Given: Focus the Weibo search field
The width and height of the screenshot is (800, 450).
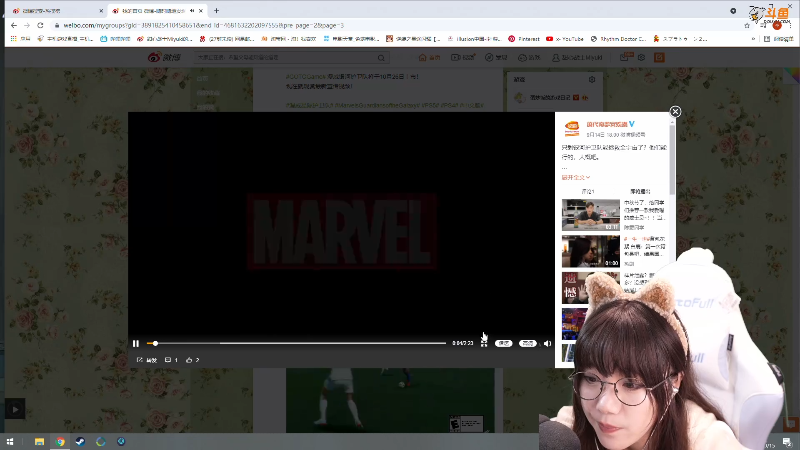Looking at the screenshot, I should [286, 58].
